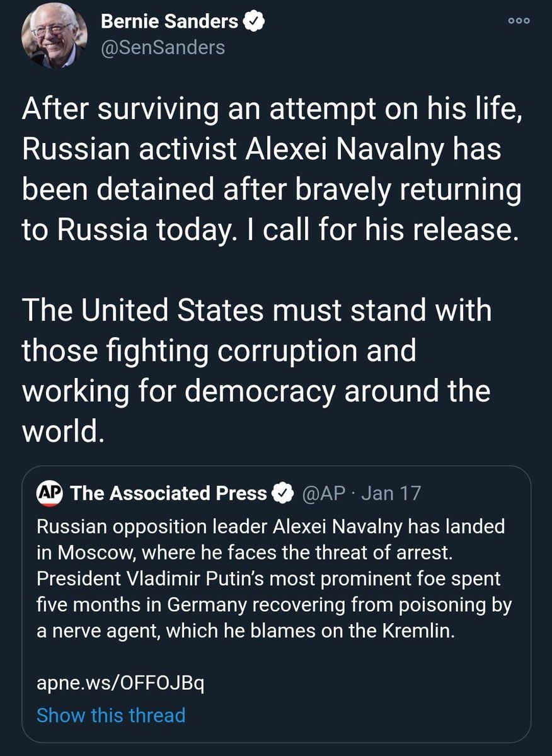The image size is (552, 756).
Task: Click the @AP handle in quoted tweet
Action: (324, 493)
